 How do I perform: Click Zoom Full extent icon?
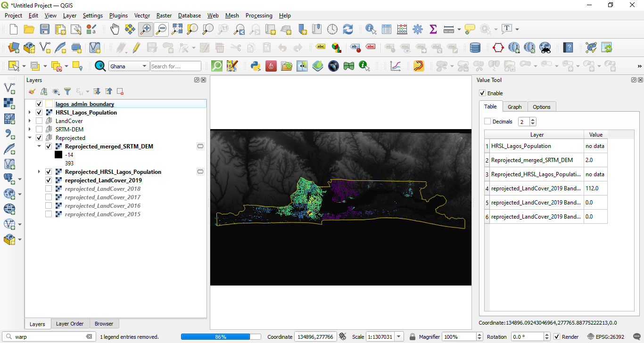(x=177, y=29)
